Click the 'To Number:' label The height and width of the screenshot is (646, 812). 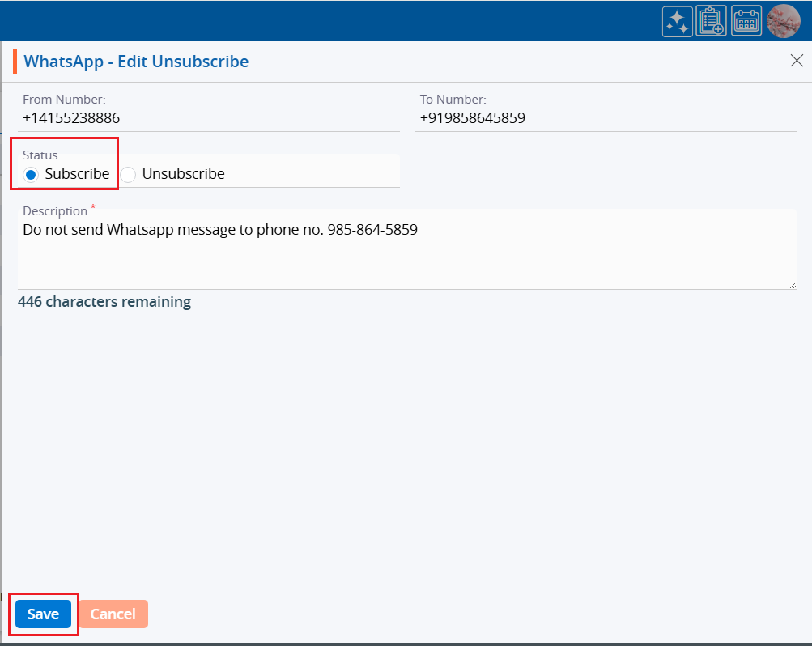pyautogui.click(x=453, y=100)
